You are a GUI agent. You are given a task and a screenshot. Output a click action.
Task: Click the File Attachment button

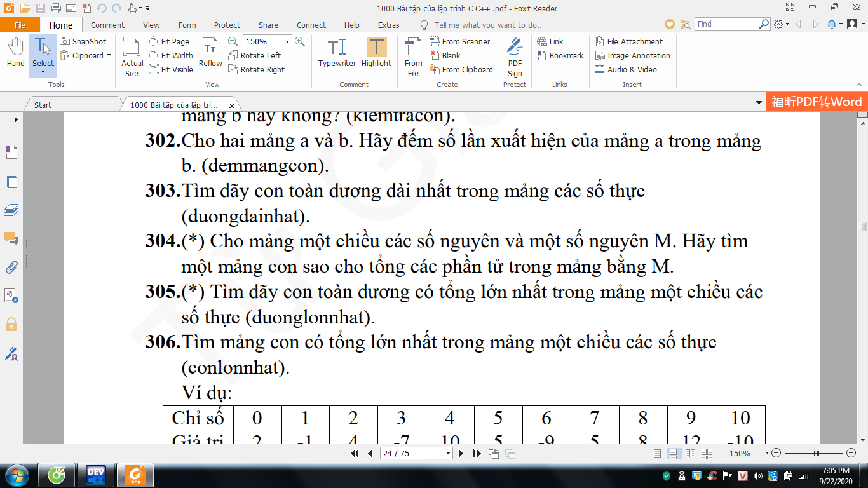point(628,41)
